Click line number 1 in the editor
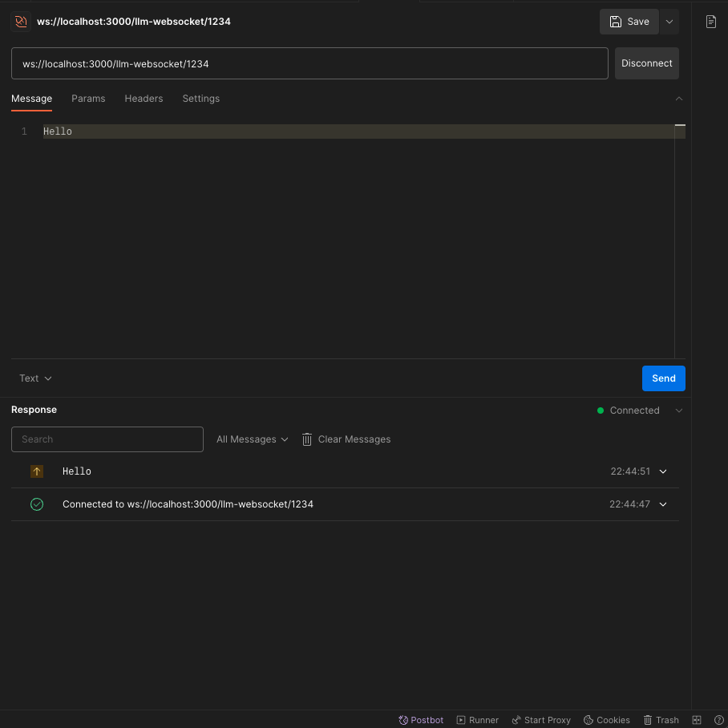The height and width of the screenshot is (728, 728). tap(24, 131)
